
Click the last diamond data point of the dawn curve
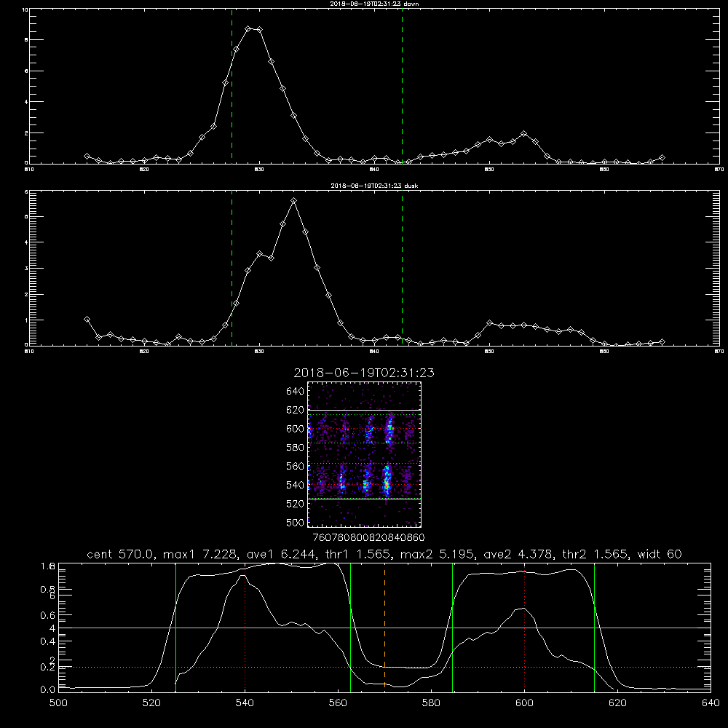(x=662, y=158)
